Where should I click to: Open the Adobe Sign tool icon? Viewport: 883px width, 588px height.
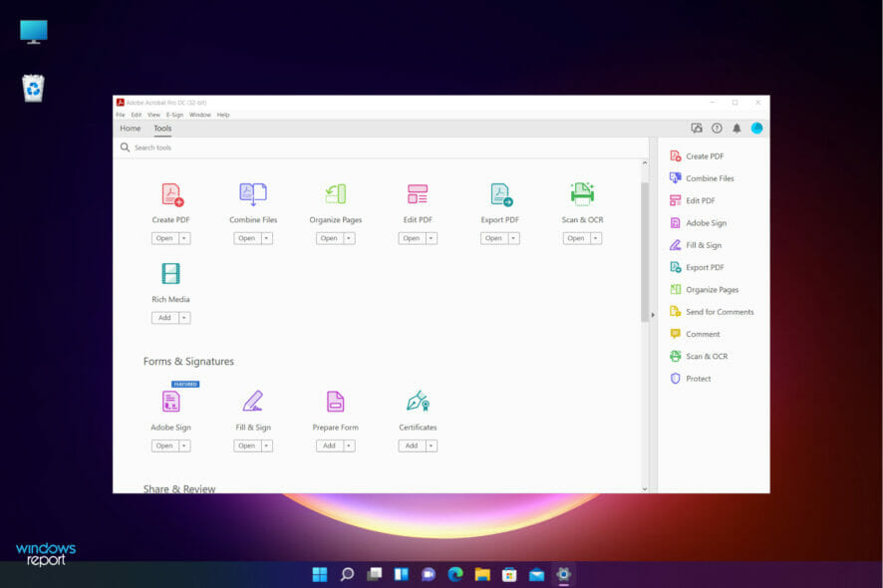tap(170, 402)
